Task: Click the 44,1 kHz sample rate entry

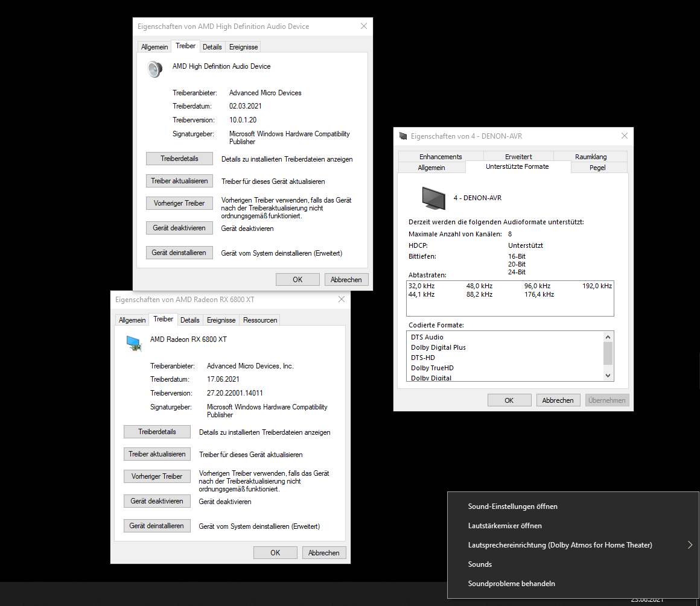Action: 421,294
